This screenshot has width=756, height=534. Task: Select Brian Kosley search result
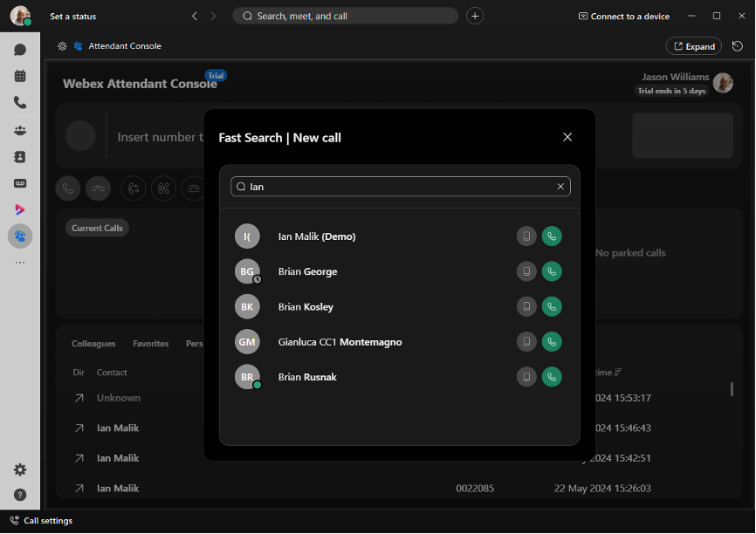click(399, 306)
